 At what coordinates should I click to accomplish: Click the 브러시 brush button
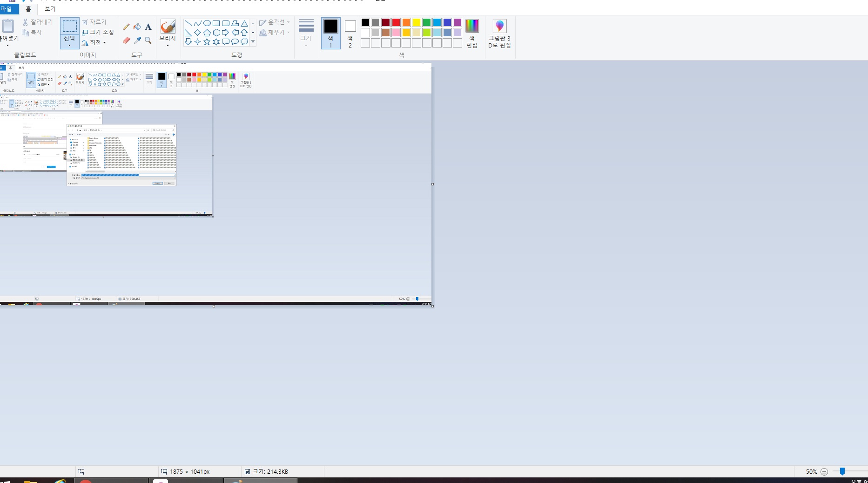(x=168, y=26)
